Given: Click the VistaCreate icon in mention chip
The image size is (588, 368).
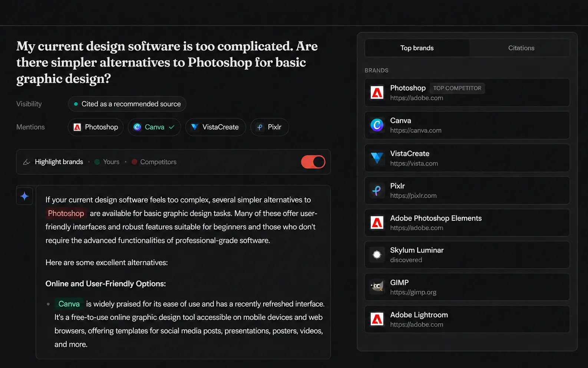Looking at the screenshot, I should coord(195,127).
